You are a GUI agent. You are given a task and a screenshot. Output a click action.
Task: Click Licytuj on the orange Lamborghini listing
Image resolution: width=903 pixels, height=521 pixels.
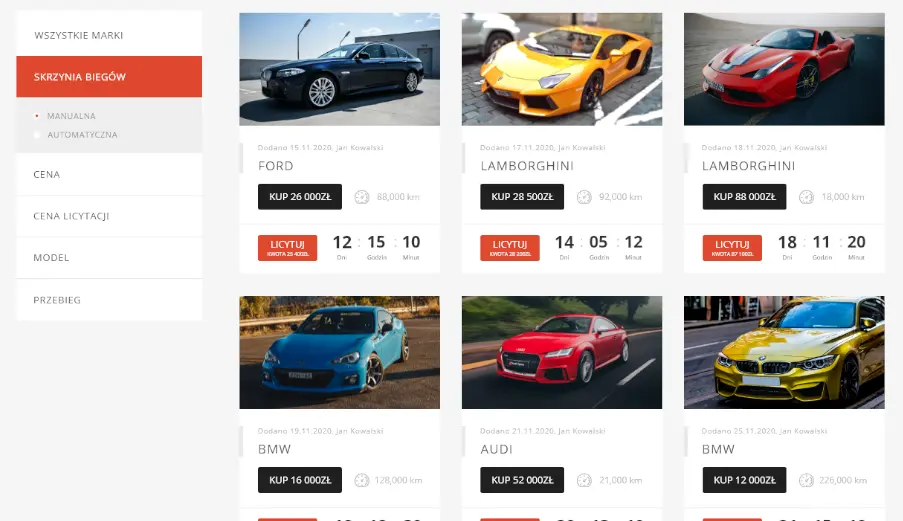(x=510, y=248)
